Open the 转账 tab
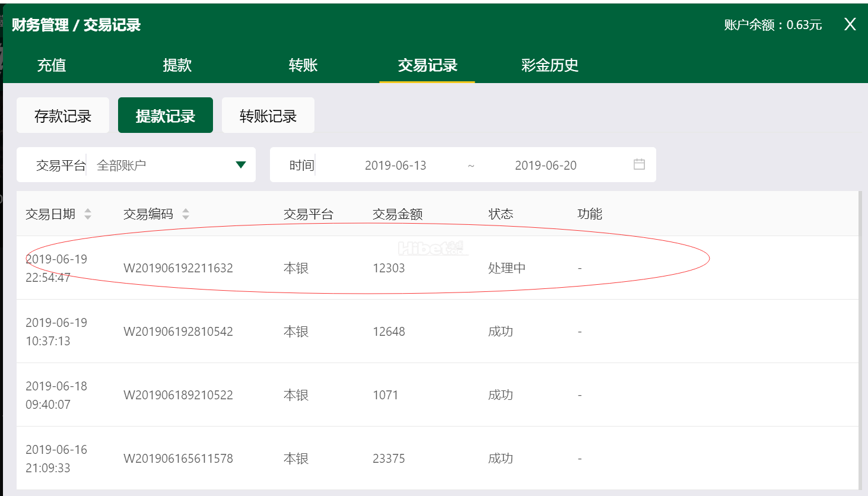The height and width of the screenshot is (496, 868). 303,65
